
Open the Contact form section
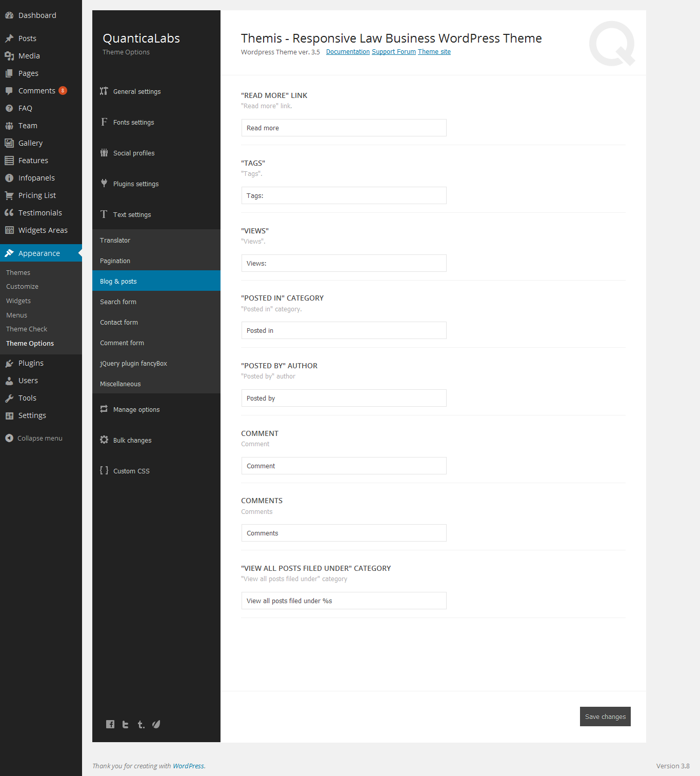pos(156,322)
